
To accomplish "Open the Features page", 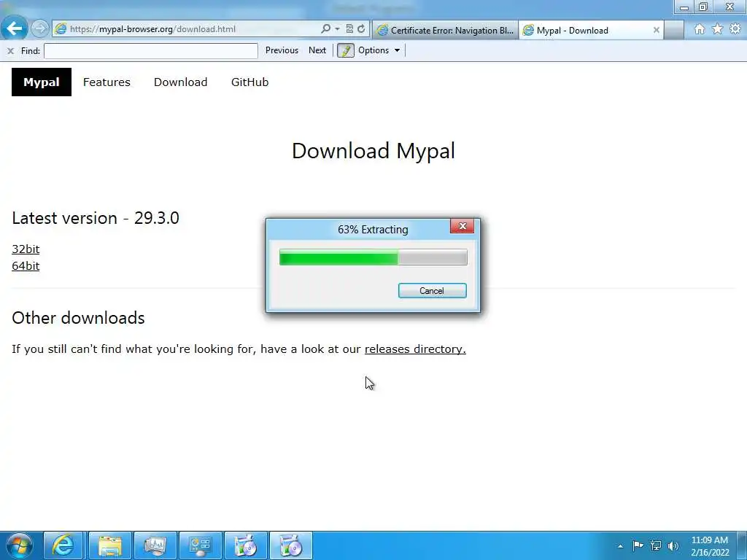I will (107, 82).
